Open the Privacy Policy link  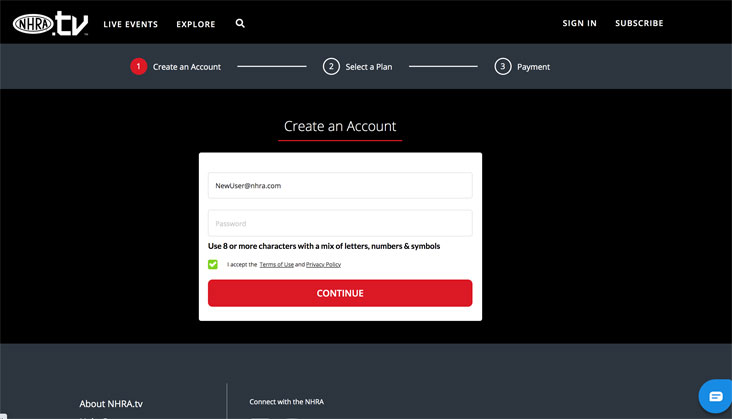point(323,265)
